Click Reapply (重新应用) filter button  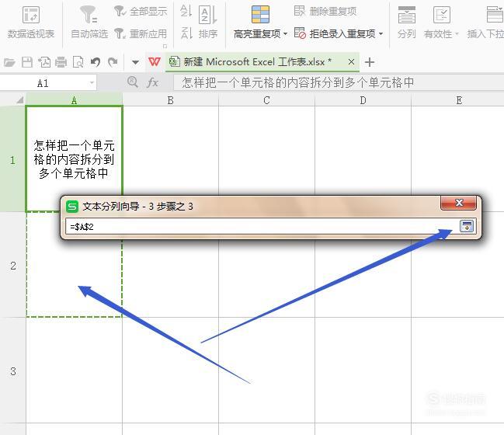click(141, 33)
